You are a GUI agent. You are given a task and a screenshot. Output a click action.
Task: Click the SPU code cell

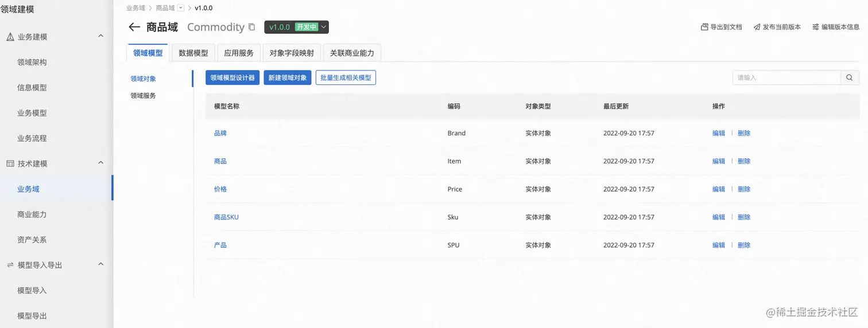click(x=454, y=245)
